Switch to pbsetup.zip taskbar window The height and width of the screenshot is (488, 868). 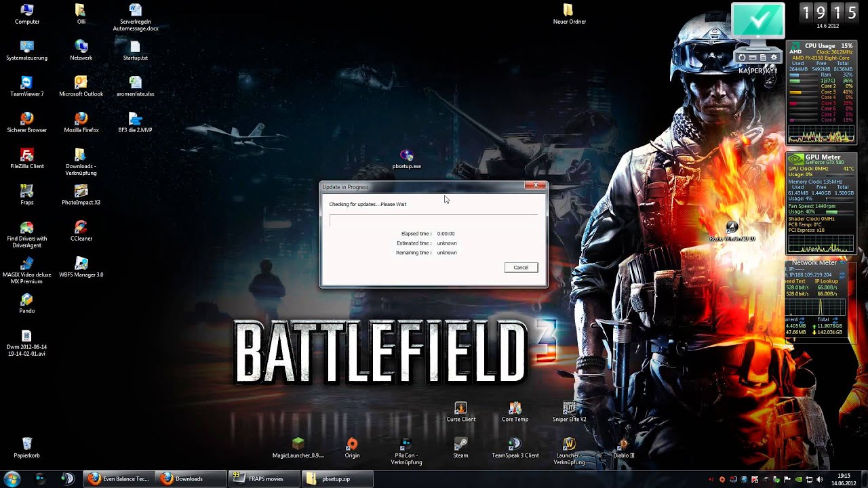[x=337, y=479]
